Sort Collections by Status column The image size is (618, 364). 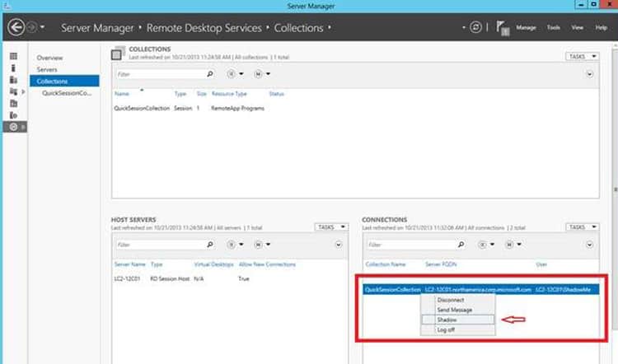[x=276, y=94]
